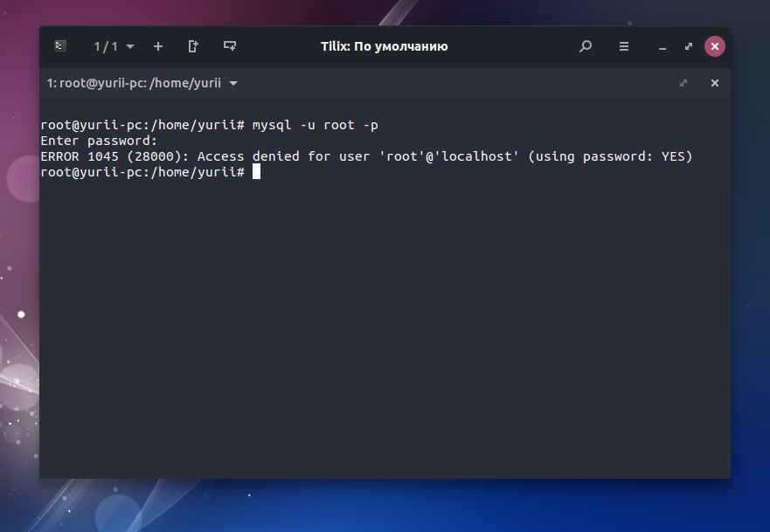This screenshot has width=770, height=532.
Task: Open the Tilix terminal sidebar icon
Action: coord(60,46)
